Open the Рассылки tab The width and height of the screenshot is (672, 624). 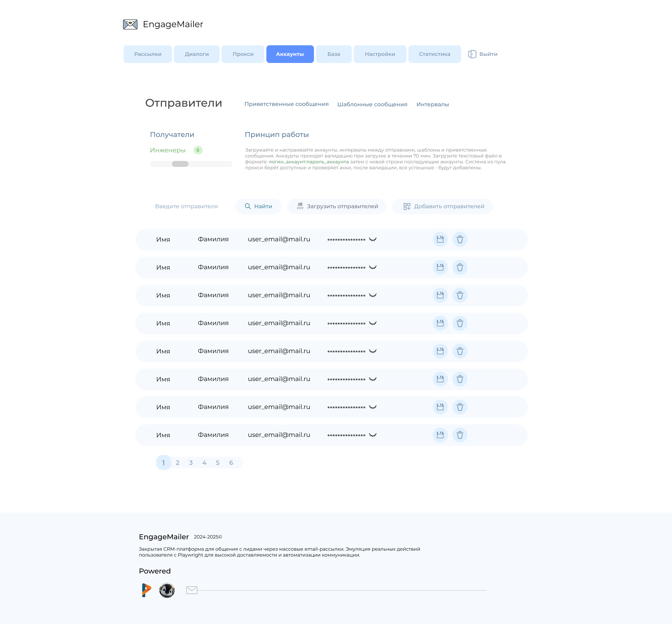coord(147,54)
